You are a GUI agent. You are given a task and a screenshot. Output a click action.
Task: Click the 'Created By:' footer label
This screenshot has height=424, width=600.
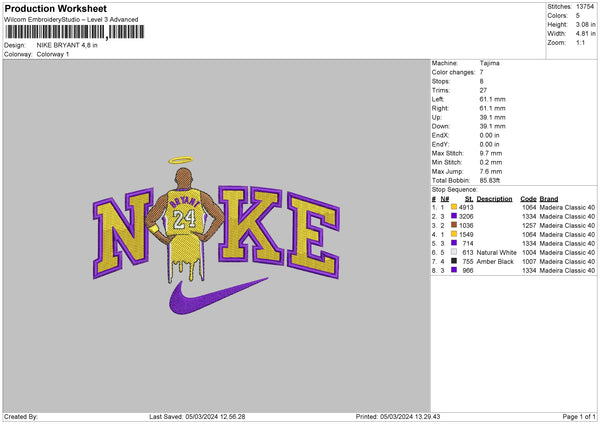point(21,416)
